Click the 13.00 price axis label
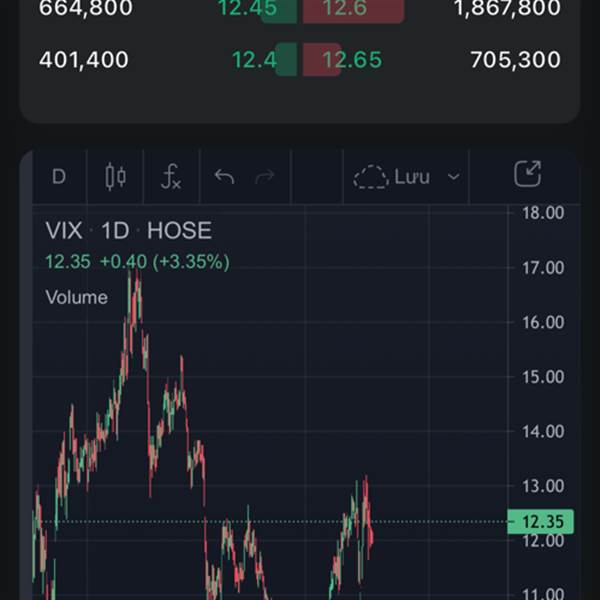This screenshot has height=600, width=600. (x=543, y=486)
